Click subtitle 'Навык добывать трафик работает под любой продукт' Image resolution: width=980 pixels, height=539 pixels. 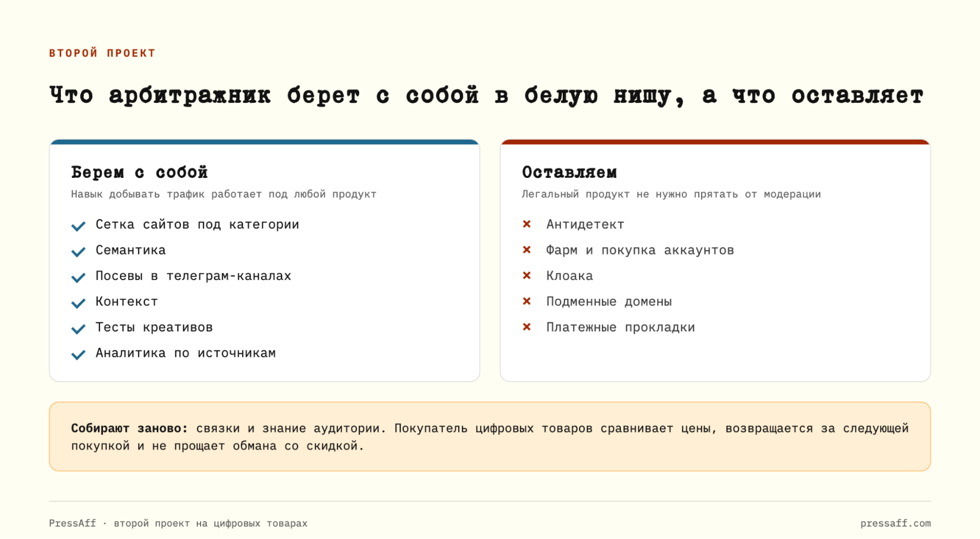224,194
